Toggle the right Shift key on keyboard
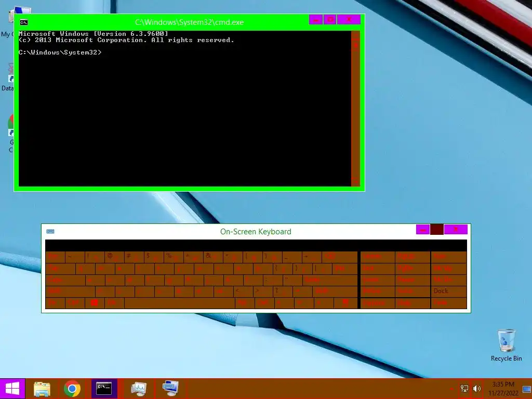532x399 pixels. (x=335, y=292)
